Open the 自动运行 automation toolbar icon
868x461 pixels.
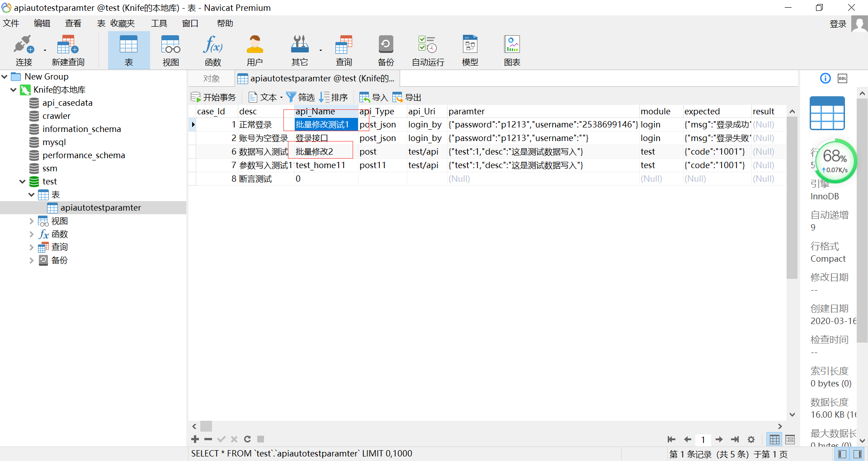pyautogui.click(x=428, y=50)
